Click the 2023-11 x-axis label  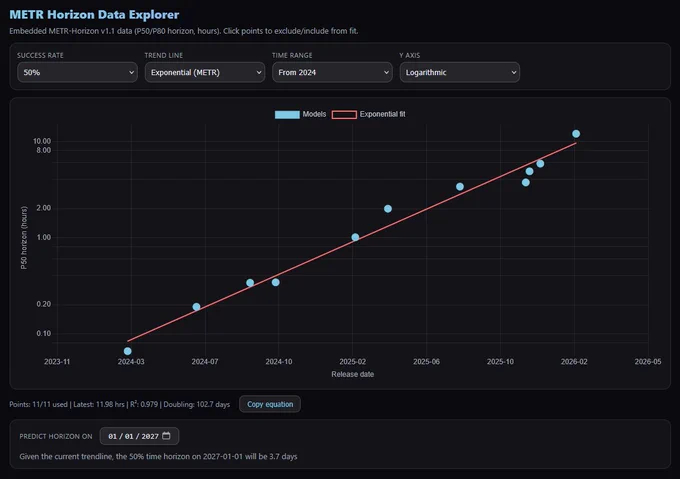(x=57, y=362)
